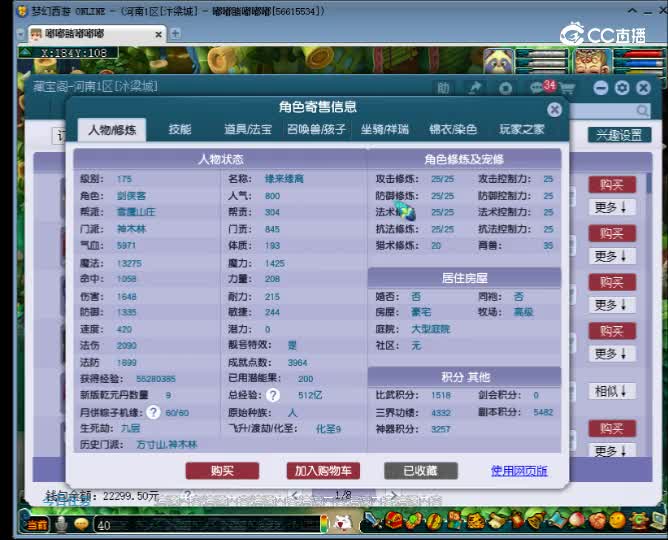Switch to the 召唤兽/孩子 tab
This screenshot has width=668, height=540.
pyautogui.click(x=316, y=129)
